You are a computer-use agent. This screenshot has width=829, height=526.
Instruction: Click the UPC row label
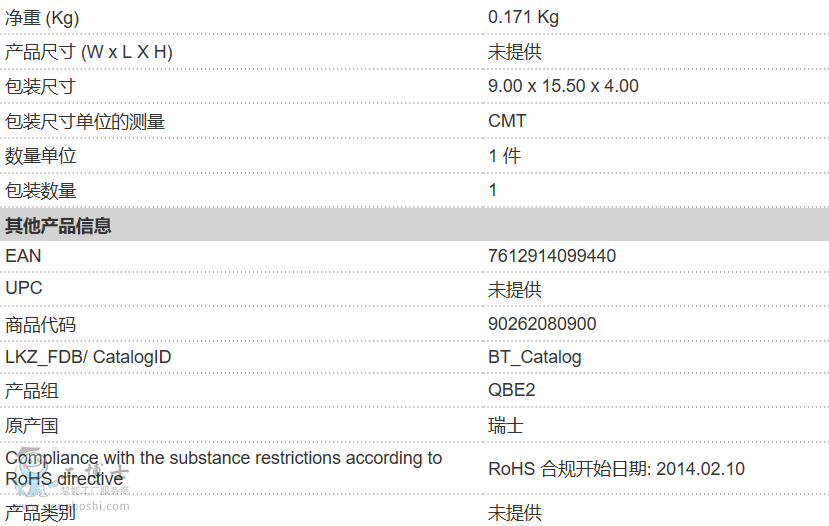click(24, 288)
